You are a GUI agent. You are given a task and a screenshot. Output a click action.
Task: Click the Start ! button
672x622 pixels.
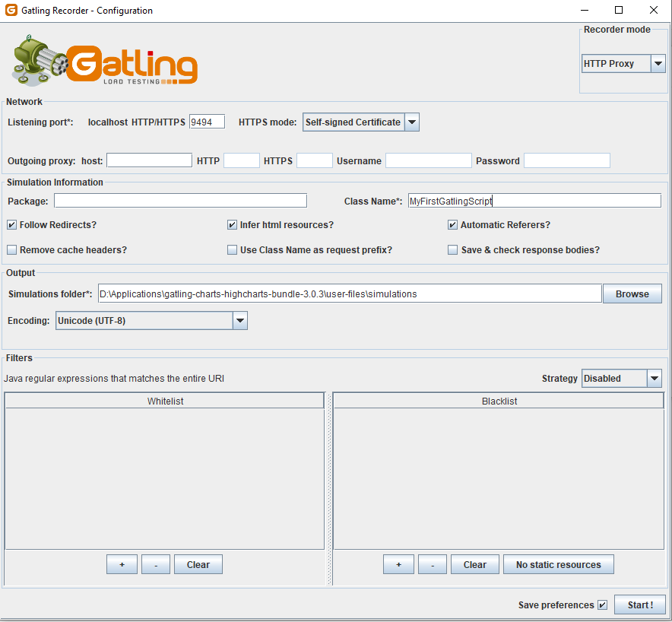640,605
